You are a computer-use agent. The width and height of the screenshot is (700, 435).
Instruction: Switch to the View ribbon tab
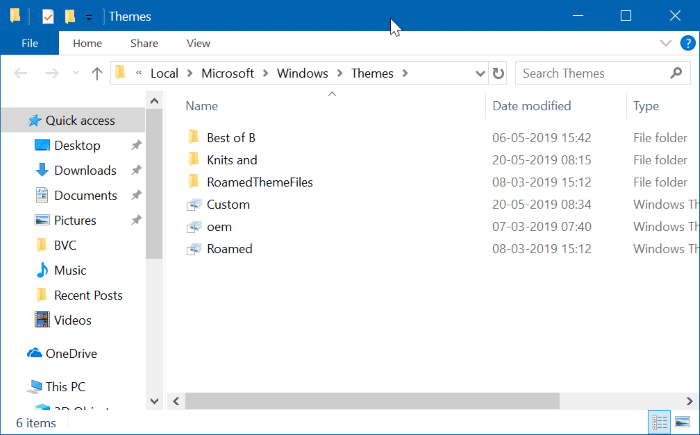(x=198, y=43)
